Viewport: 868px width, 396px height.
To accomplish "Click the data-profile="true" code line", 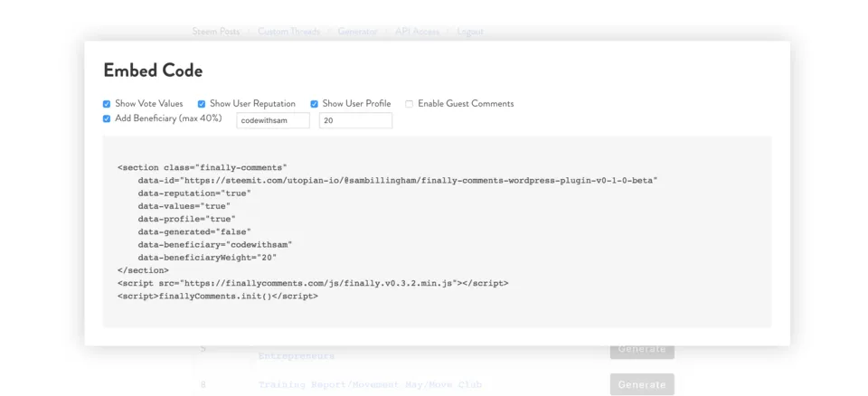I will click(186, 219).
